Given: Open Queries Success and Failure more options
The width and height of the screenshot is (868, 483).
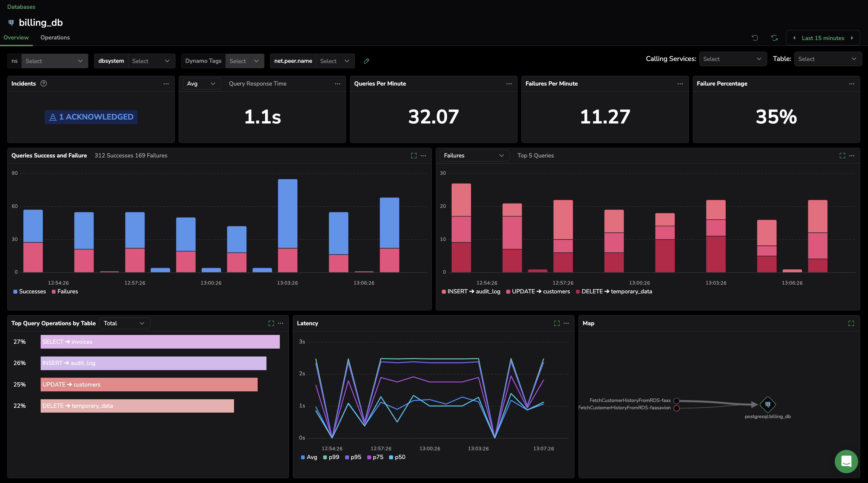Looking at the screenshot, I should (423, 156).
